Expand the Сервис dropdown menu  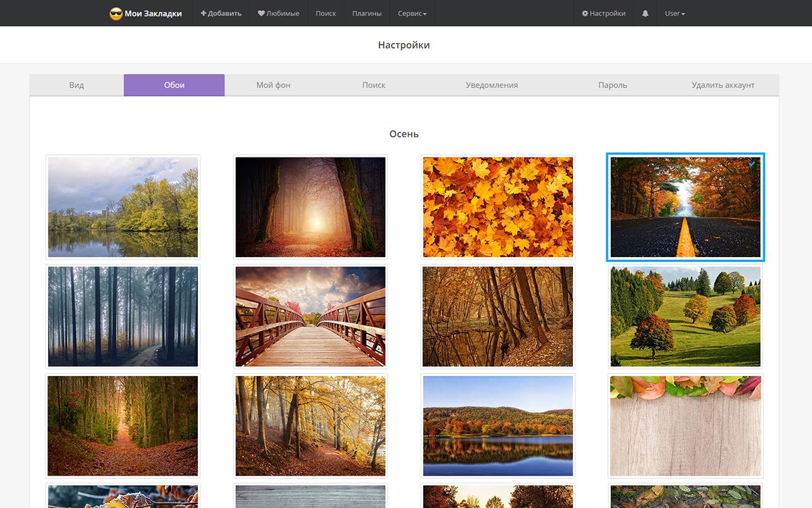tap(412, 13)
